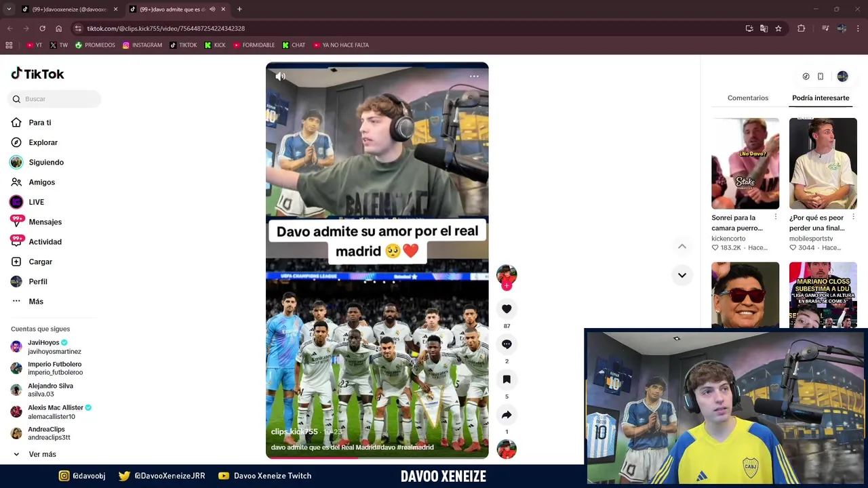
Task: Bookmark this page with the star
Action: [x=778, y=28]
